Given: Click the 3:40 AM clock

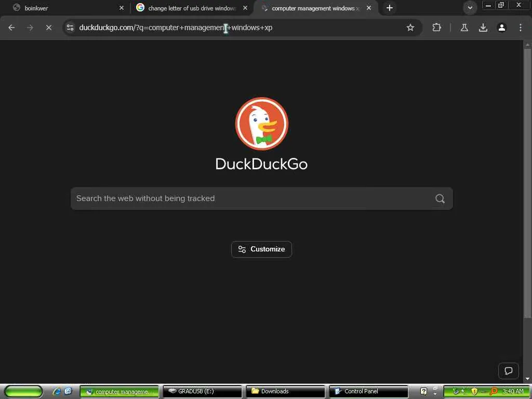Looking at the screenshot, I should pyautogui.click(x=513, y=391).
